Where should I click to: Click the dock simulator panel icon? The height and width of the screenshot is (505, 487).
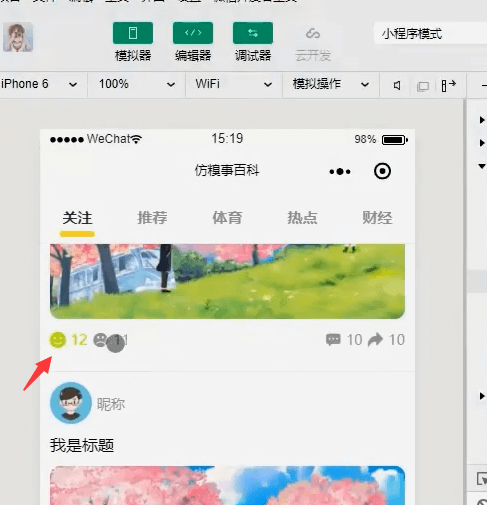[448, 85]
